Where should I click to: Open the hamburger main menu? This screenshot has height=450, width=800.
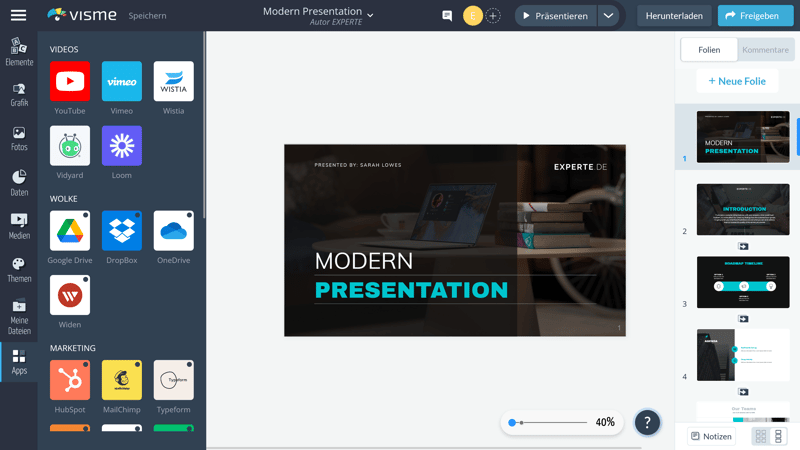[x=18, y=16]
